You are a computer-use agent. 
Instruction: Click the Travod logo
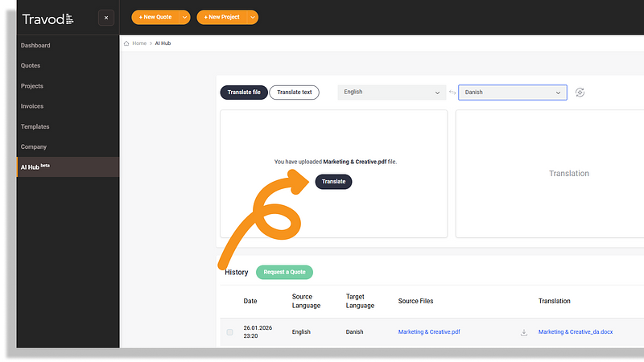pyautogui.click(x=47, y=19)
